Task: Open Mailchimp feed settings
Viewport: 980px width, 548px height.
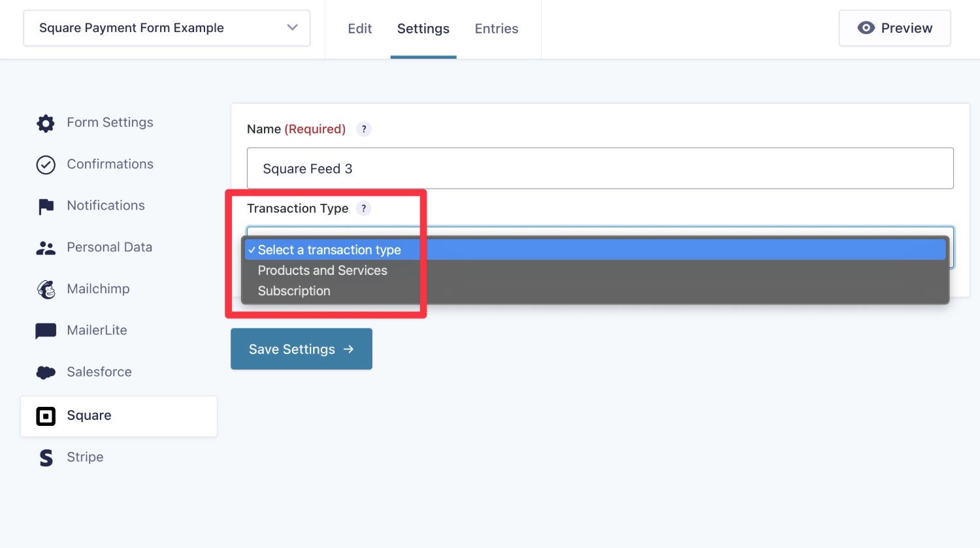Action: coord(98,289)
